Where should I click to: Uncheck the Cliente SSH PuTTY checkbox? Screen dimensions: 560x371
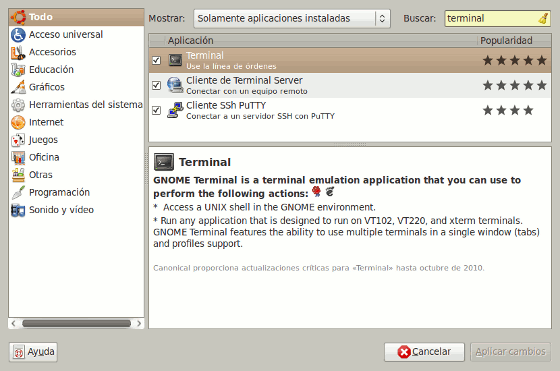coord(156,110)
